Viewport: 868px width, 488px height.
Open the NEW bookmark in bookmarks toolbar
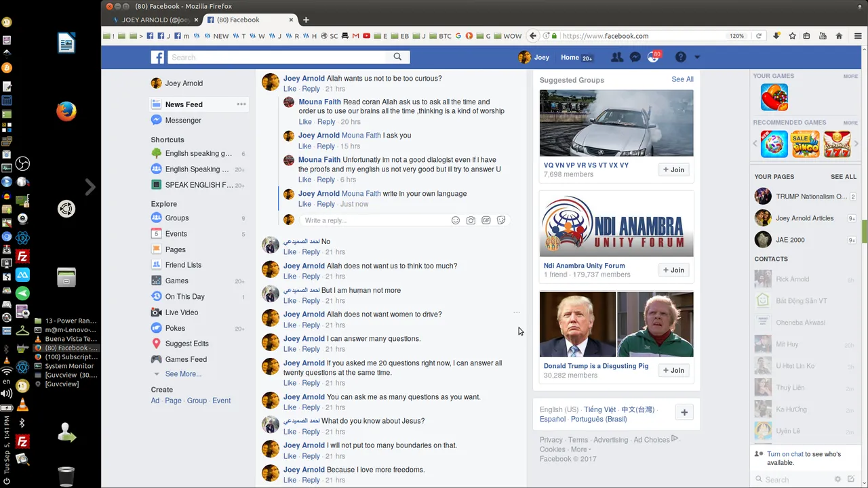coord(216,36)
